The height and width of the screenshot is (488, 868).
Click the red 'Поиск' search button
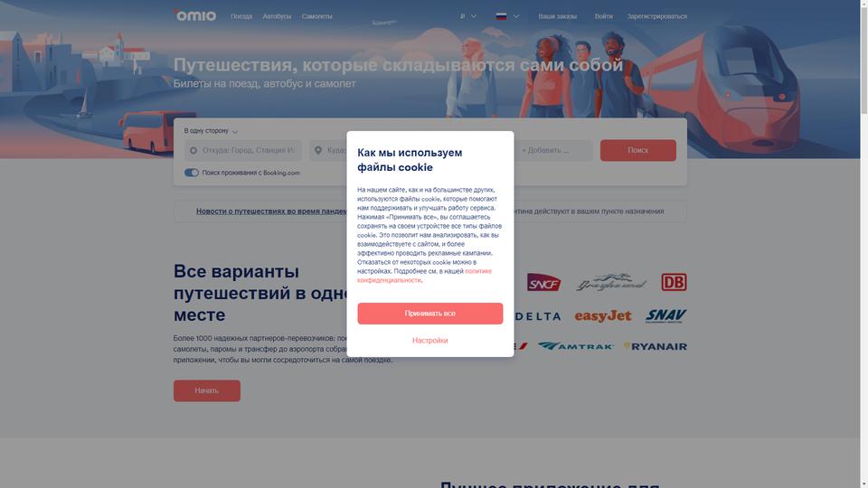pyautogui.click(x=638, y=151)
